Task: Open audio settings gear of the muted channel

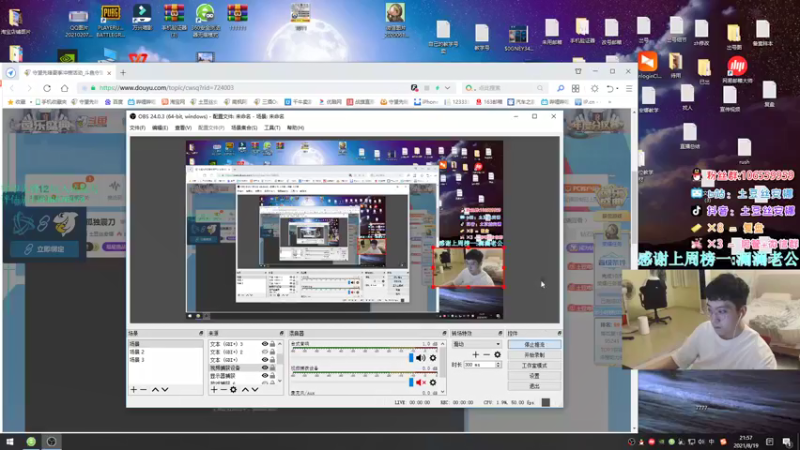Action: tap(433, 382)
